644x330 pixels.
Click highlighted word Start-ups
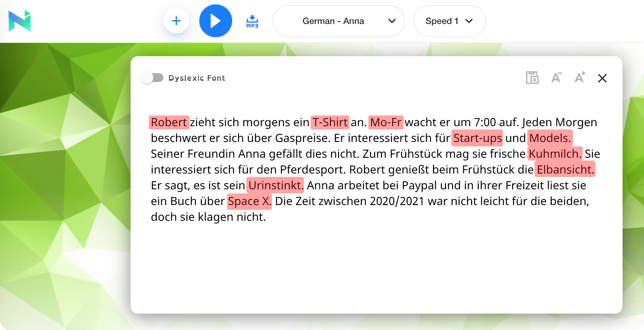(x=477, y=138)
